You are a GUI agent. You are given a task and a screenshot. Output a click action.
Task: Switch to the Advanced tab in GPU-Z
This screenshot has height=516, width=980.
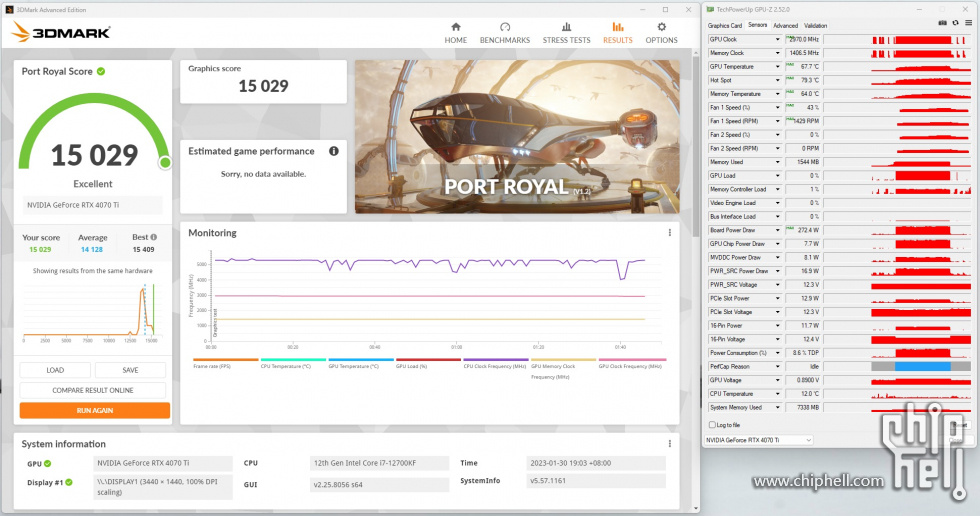click(x=785, y=26)
